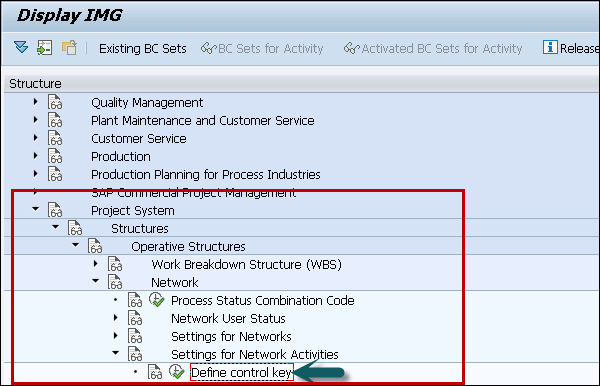This screenshot has width=600, height=386.
Task: Select the Define control key entry
Action: click(242, 372)
